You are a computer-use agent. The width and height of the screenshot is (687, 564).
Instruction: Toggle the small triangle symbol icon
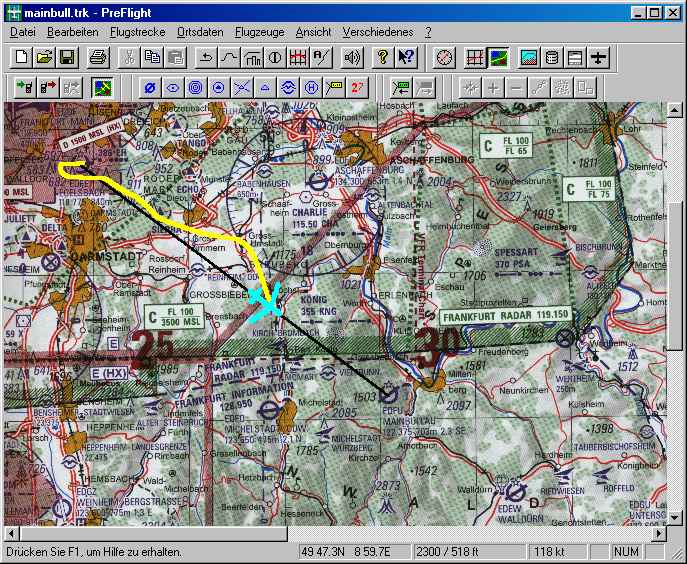(x=265, y=88)
